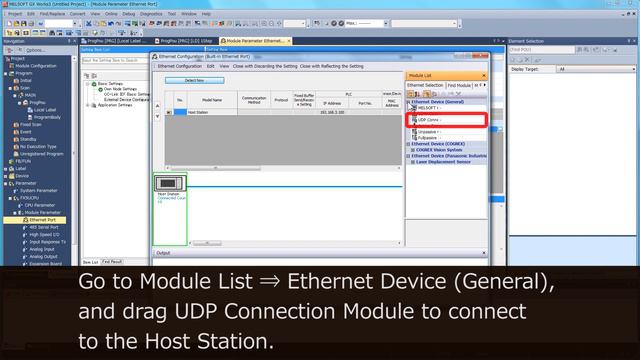This screenshot has height=360, width=640.
Task: Click the zoom magnifier icon in the main toolbar
Action: [264, 24]
